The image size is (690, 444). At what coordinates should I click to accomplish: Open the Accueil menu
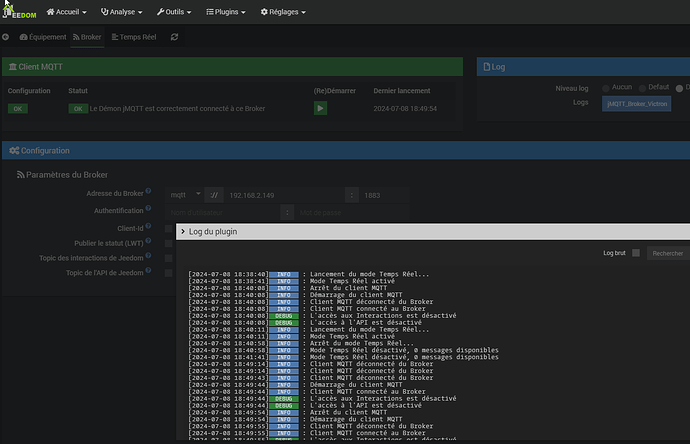[x=66, y=12]
